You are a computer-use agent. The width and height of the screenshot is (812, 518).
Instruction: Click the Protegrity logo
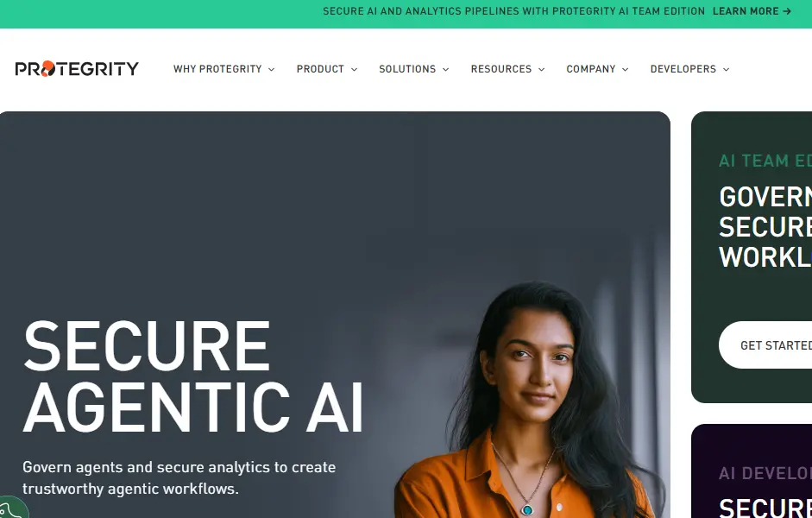pos(77,68)
